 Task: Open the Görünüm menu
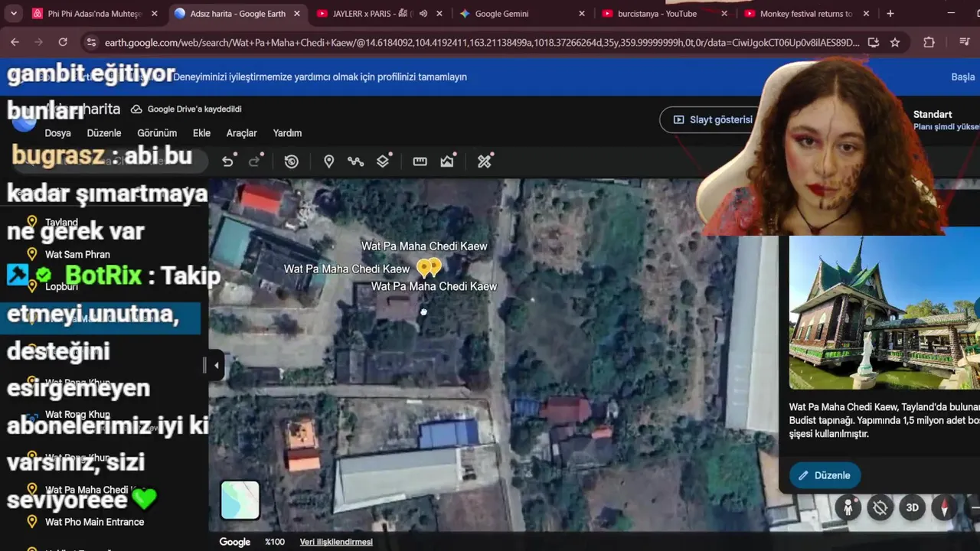tap(157, 133)
